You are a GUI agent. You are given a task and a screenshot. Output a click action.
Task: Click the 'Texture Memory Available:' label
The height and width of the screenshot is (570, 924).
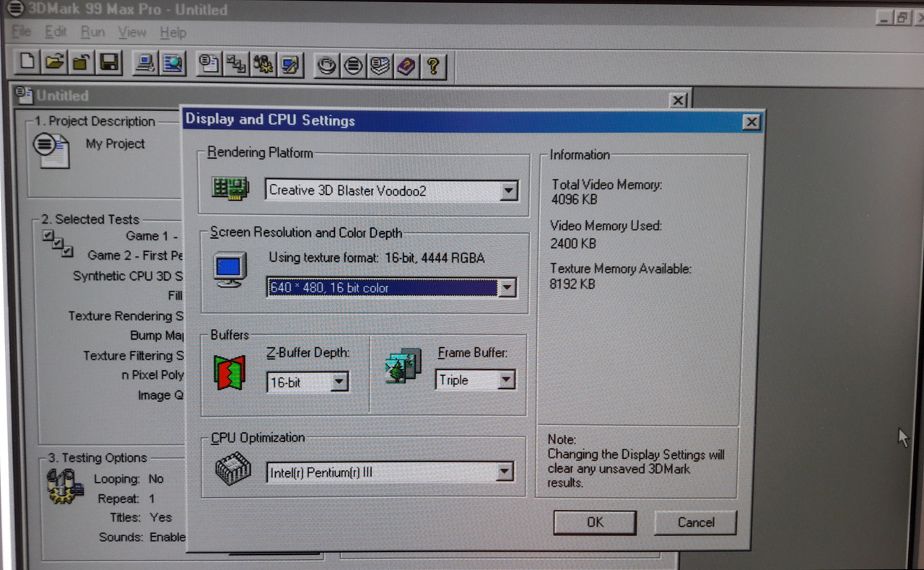click(620, 268)
